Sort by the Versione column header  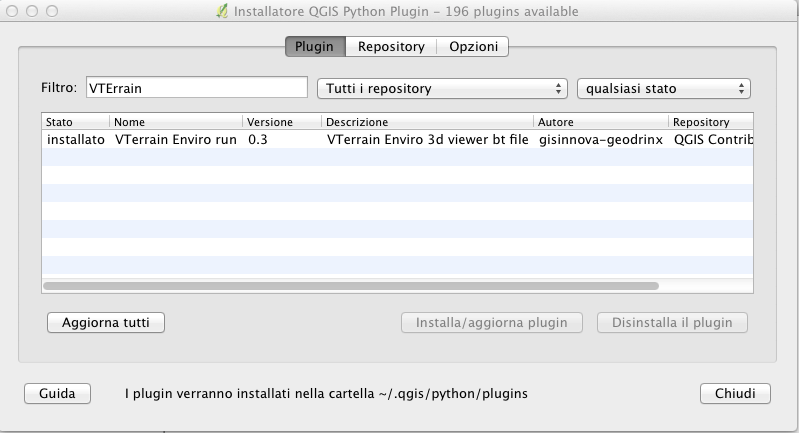(281, 122)
